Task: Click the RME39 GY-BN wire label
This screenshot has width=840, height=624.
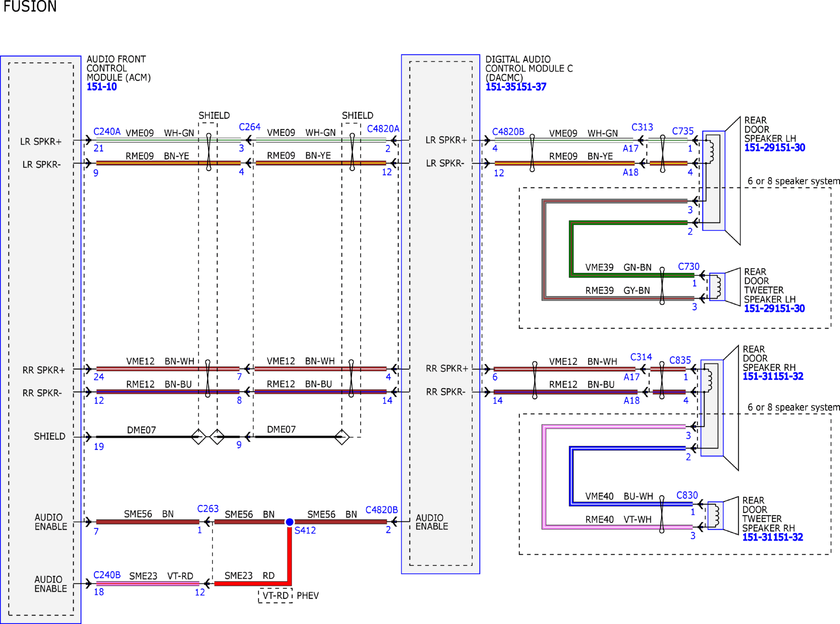Action: coord(618,291)
